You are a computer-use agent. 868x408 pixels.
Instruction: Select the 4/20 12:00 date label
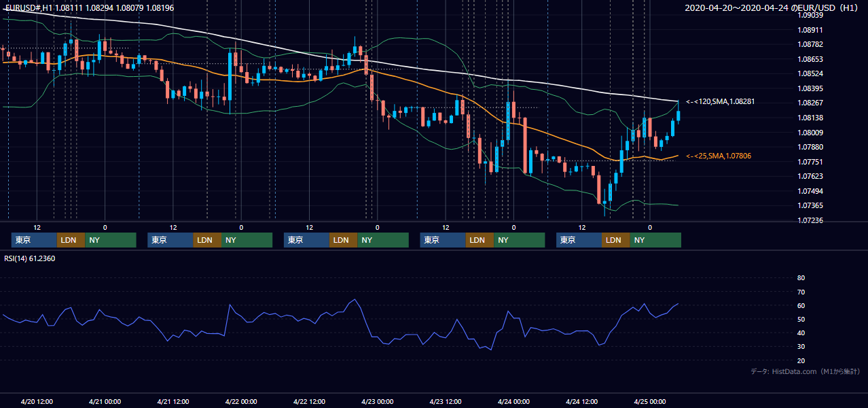pyautogui.click(x=37, y=401)
